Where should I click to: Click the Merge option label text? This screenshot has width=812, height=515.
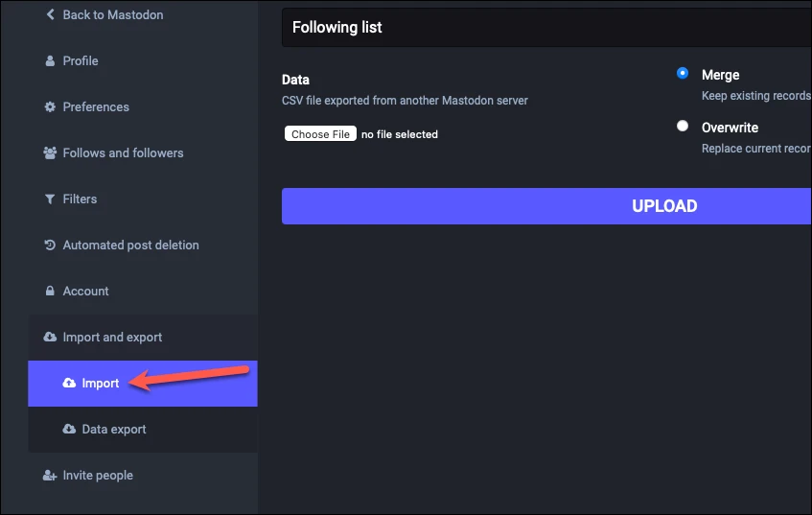click(720, 75)
